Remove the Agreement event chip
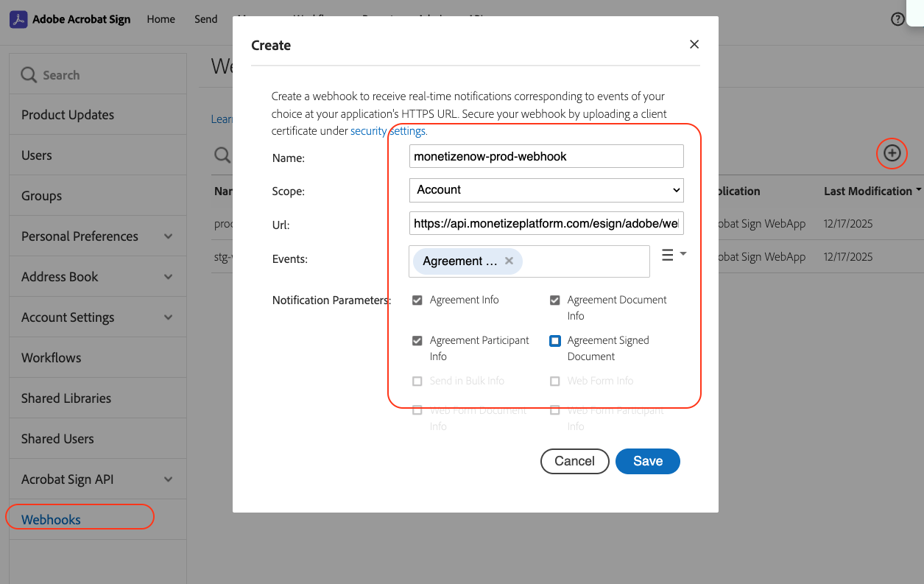Viewport: 924px width, 584px height. pyautogui.click(x=509, y=261)
